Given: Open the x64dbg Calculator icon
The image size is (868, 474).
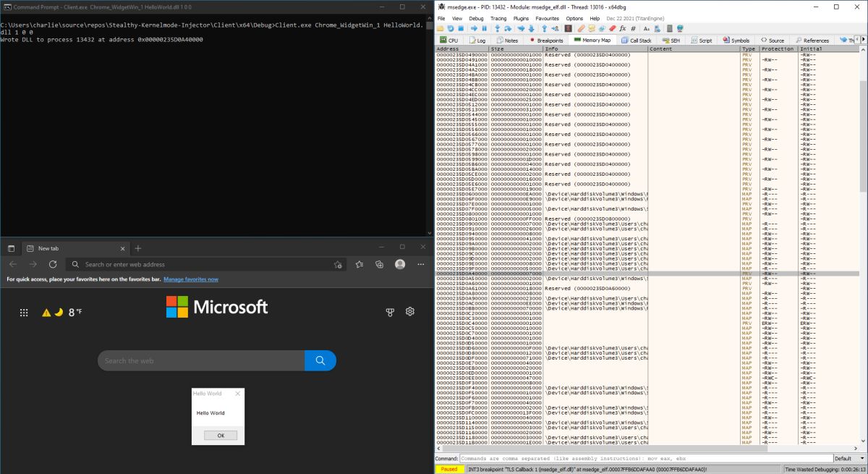Looking at the screenshot, I should pyautogui.click(x=669, y=28).
